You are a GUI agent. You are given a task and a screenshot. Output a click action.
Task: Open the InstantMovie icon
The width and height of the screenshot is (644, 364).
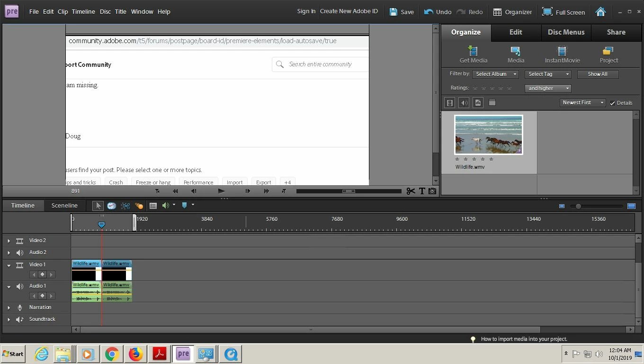point(562,51)
